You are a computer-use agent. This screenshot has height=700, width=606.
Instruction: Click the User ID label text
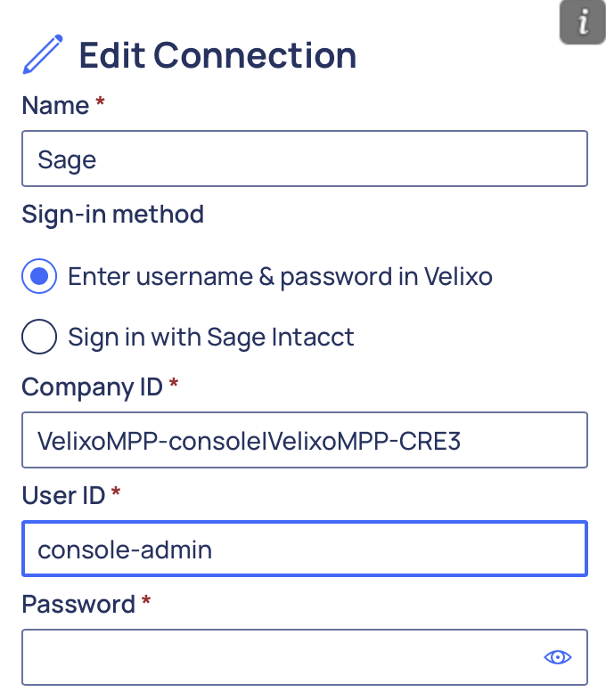coord(63,495)
